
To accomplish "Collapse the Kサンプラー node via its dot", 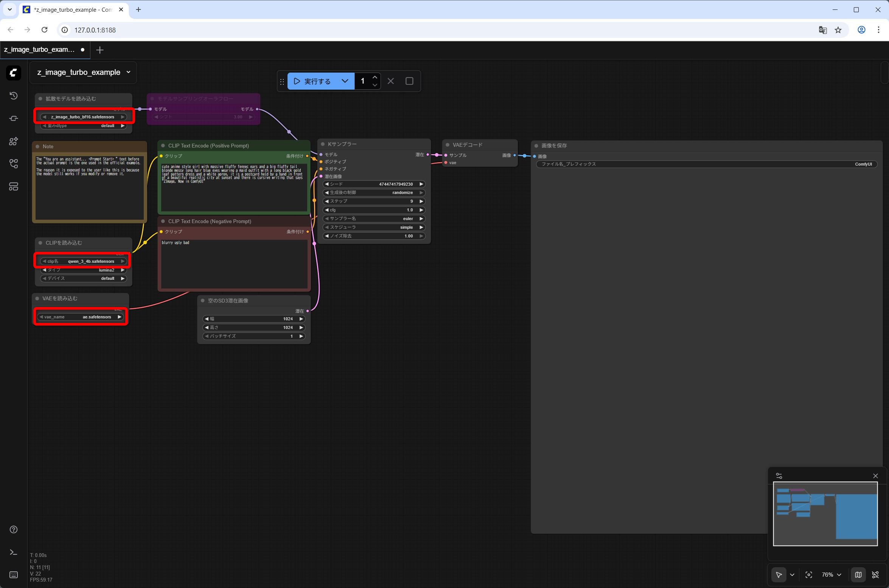I will pos(323,144).
